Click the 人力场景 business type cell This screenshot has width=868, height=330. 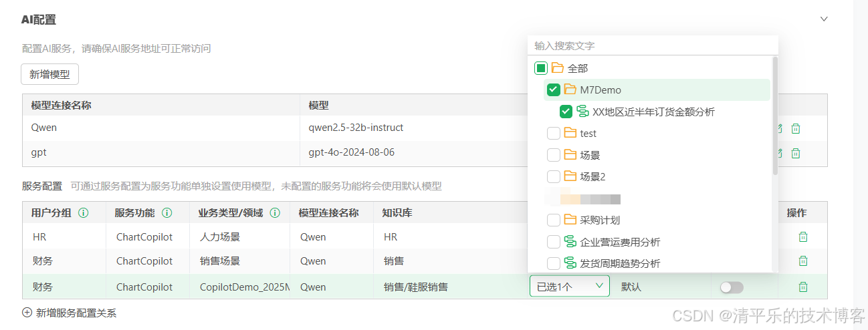[x=239, y=236]
